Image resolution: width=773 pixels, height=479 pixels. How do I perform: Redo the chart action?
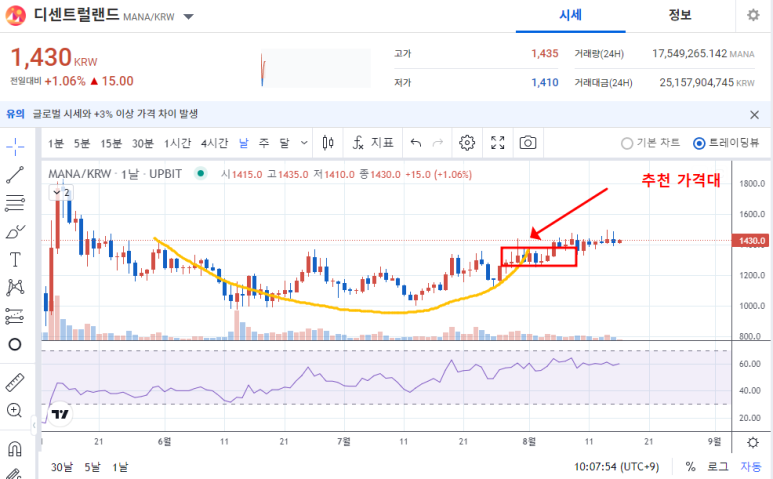[438, 143]
